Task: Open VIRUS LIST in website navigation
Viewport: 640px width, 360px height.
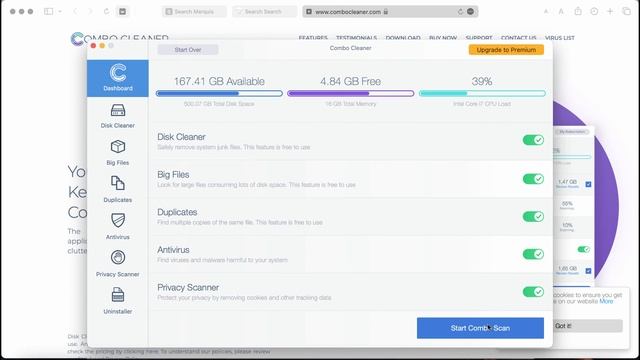Action: [560, 38]
